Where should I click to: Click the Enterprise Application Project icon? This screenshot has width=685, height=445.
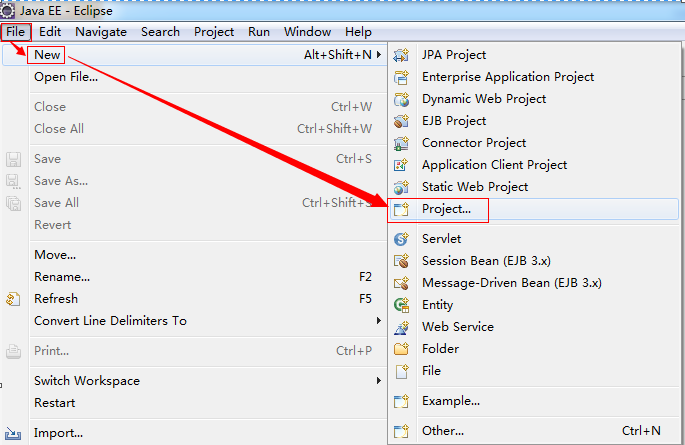401,77
